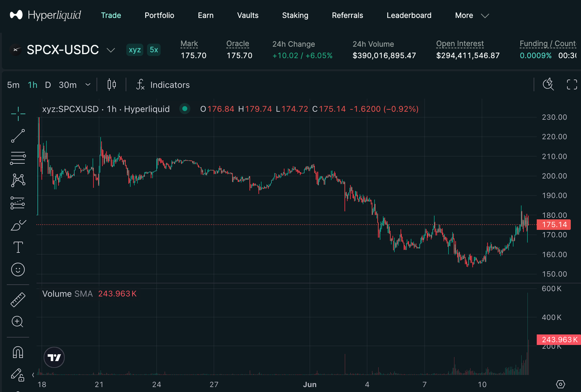This screenshot has width=581, height=392.
Task: Select the crosshair cursor tool
Action: click(x=18, y=114)
